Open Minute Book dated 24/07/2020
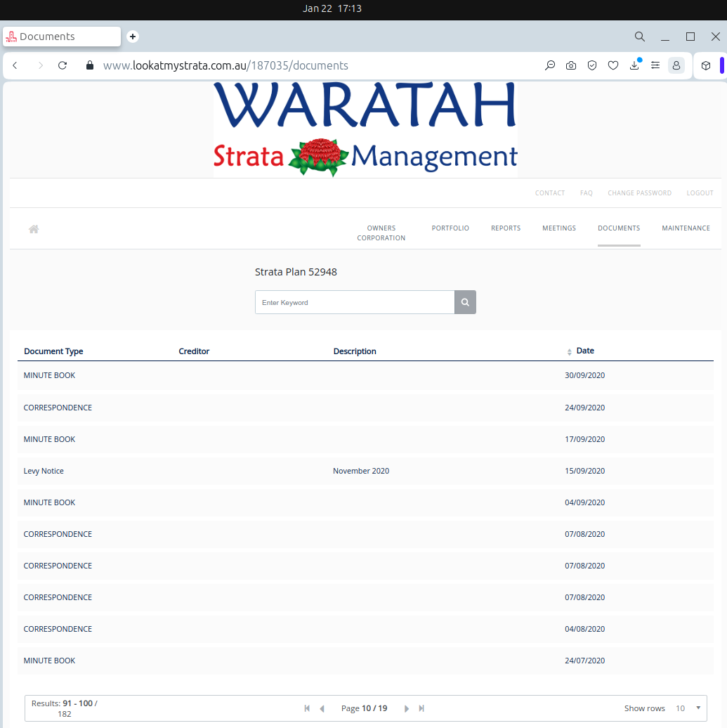This screenshot has width=727, height=728. 365,661
